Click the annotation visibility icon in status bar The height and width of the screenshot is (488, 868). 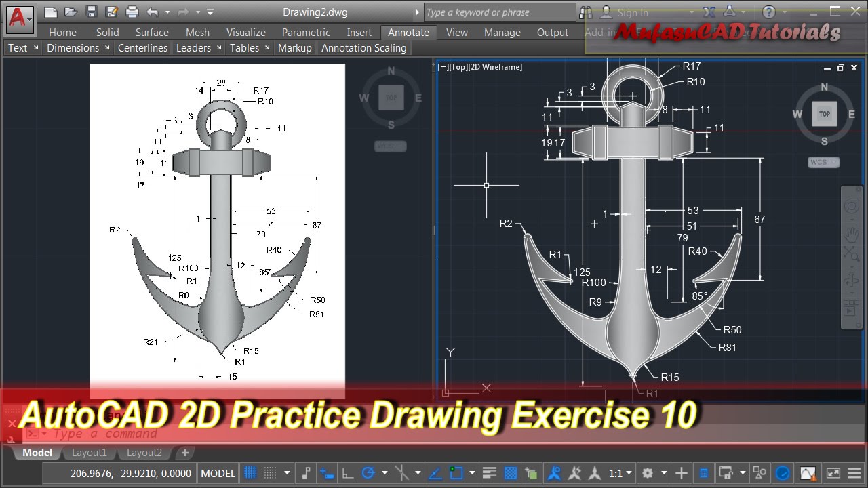554,472
